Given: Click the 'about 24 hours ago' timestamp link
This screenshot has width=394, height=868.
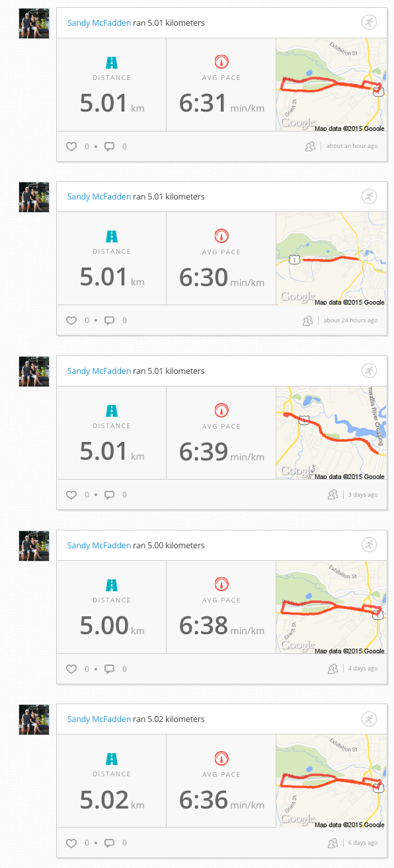Looking at the screenshot, I should 352,320.
